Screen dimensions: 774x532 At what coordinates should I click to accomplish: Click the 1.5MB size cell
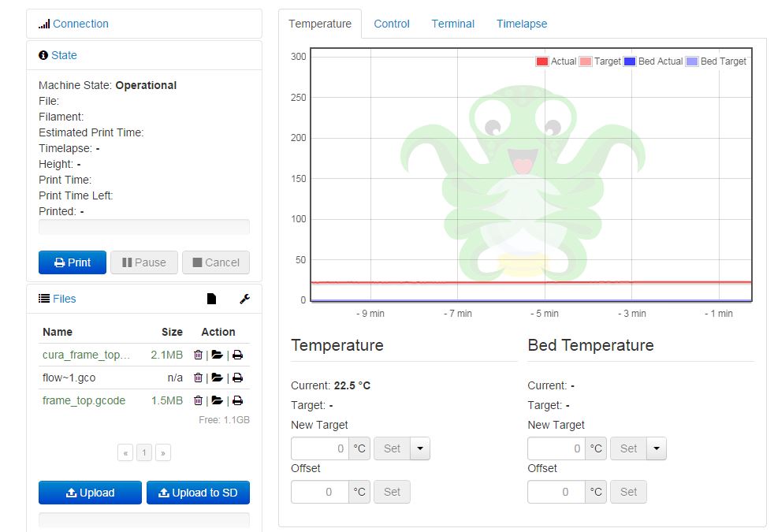pyautogui.click(x=167, y=400)
